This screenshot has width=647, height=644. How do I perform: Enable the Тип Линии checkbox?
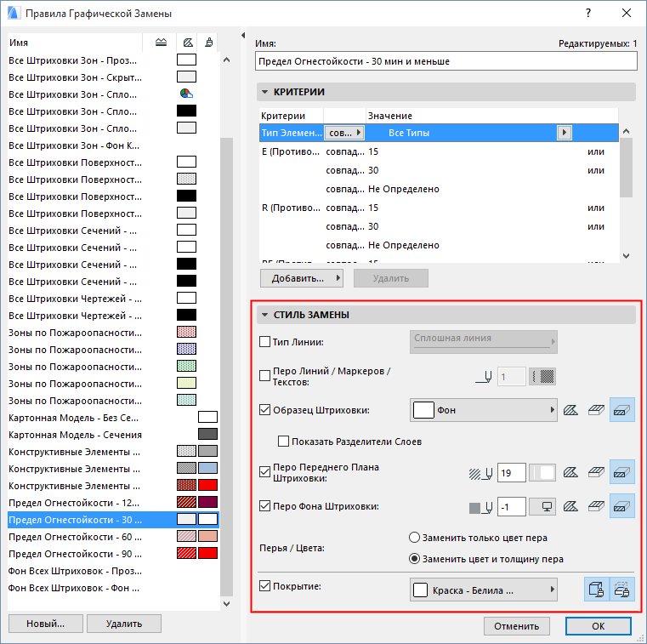tap(264, 341)
